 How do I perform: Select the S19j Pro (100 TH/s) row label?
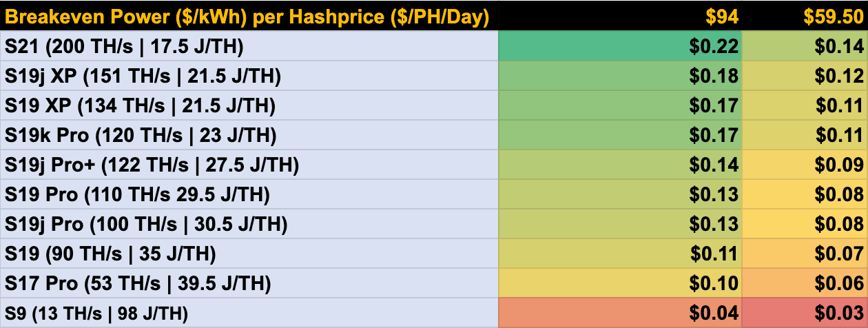click(x=249, y=224)
